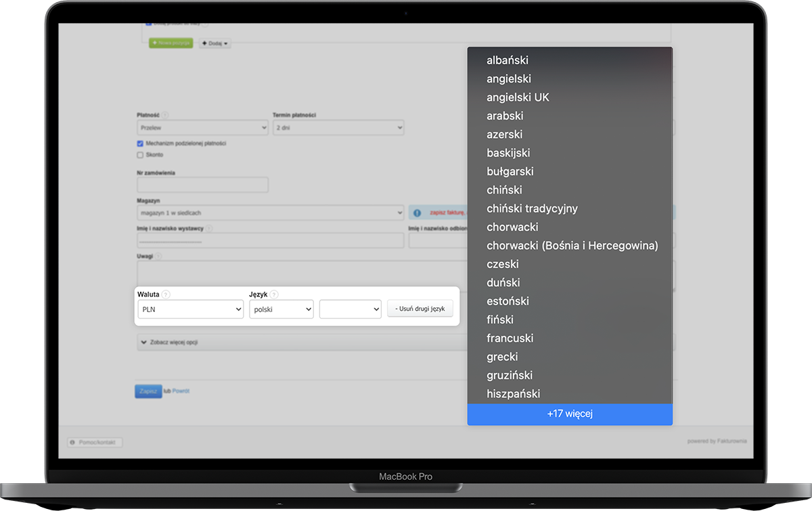Click the help icon next to Waluta

tap(166, 295)
